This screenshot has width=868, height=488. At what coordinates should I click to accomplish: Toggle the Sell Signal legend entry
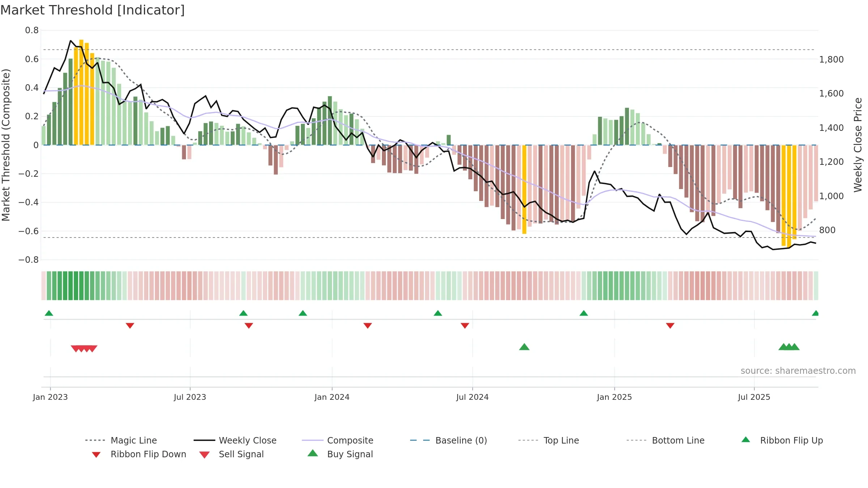tap(231, 454)
